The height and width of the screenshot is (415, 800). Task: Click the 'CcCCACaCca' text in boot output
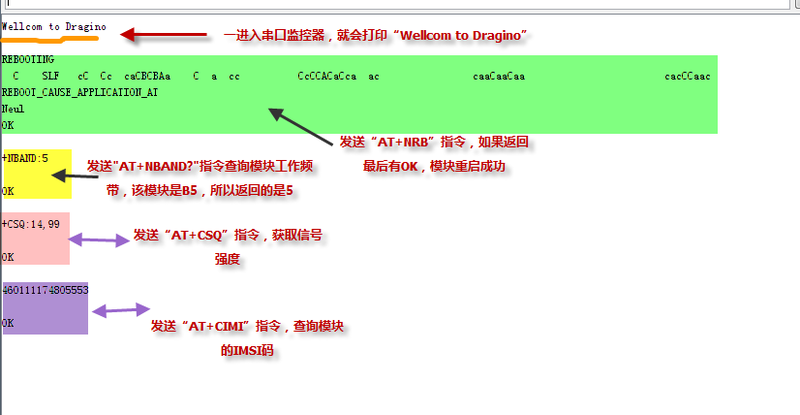(327, 76)
